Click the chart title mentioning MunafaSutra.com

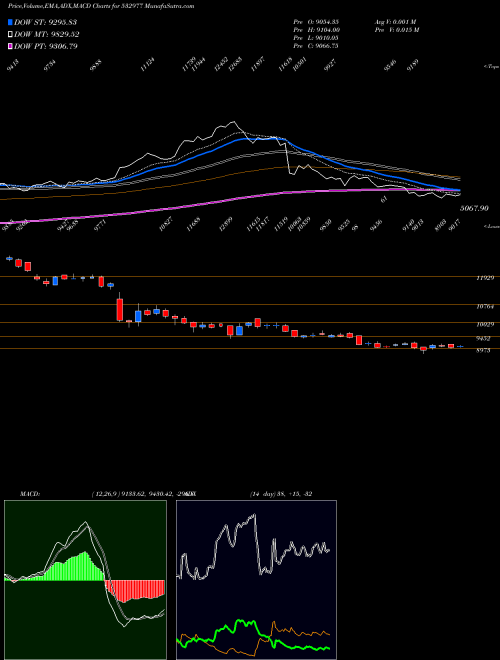click(101, 6)
